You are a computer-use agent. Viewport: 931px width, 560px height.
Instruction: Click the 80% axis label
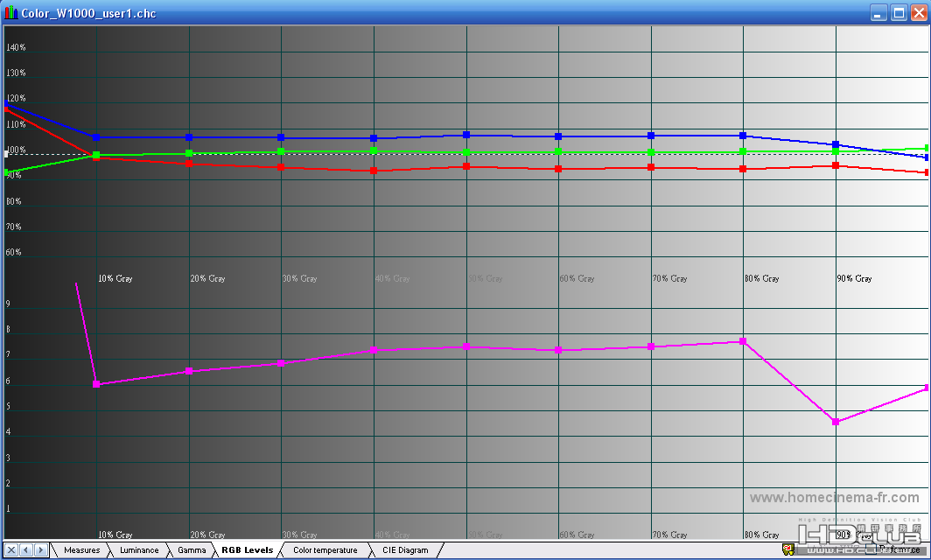[14, 201]
